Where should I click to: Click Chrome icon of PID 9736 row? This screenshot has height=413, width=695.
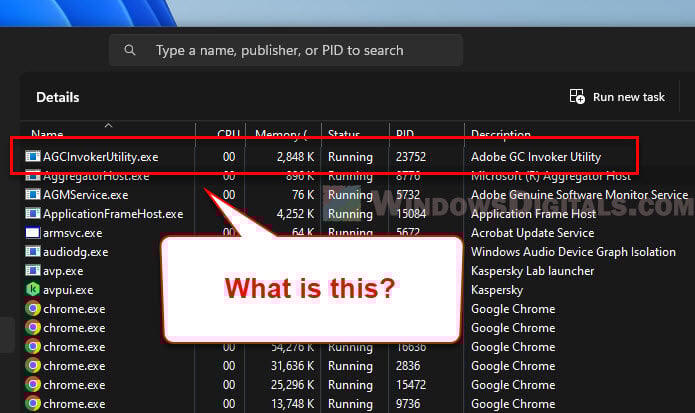(x=33, y=404)
